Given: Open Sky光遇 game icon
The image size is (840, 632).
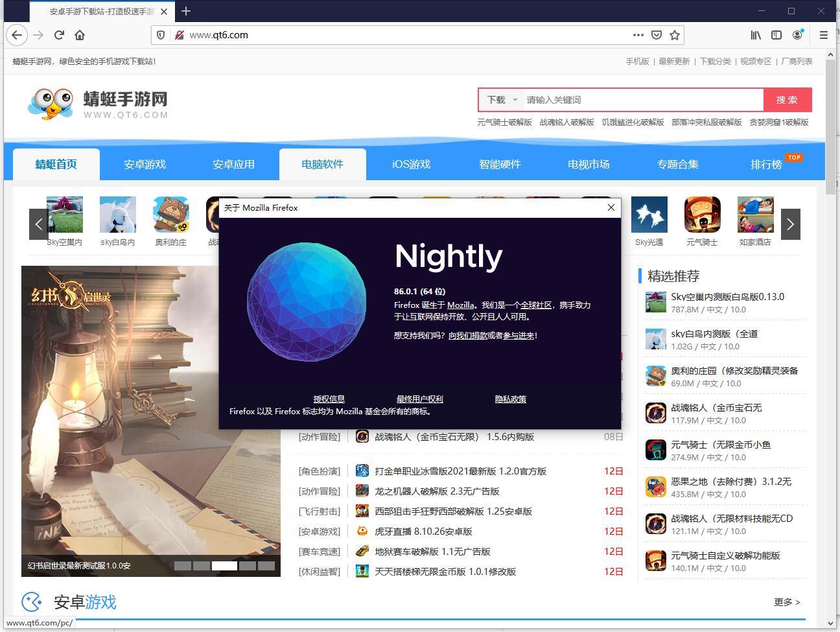Looking at the screenshot, I should 649,215.
